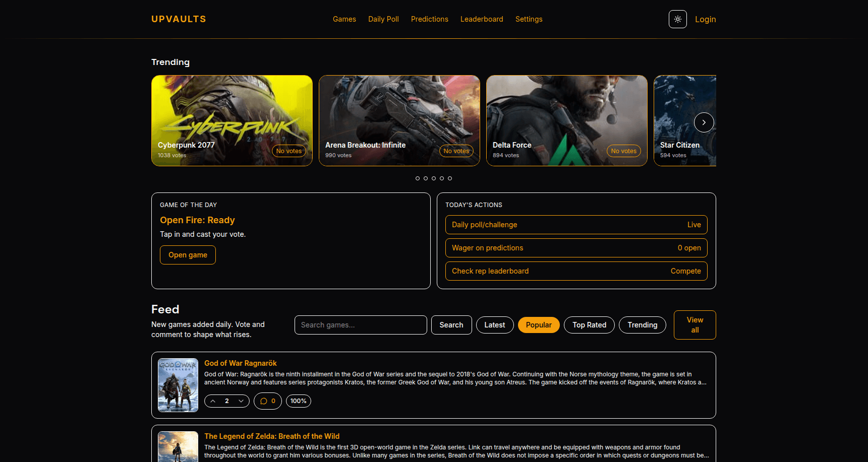Click inside the Search games field
The width and height of the screenshot is (868, 462).
coord(360,325)
